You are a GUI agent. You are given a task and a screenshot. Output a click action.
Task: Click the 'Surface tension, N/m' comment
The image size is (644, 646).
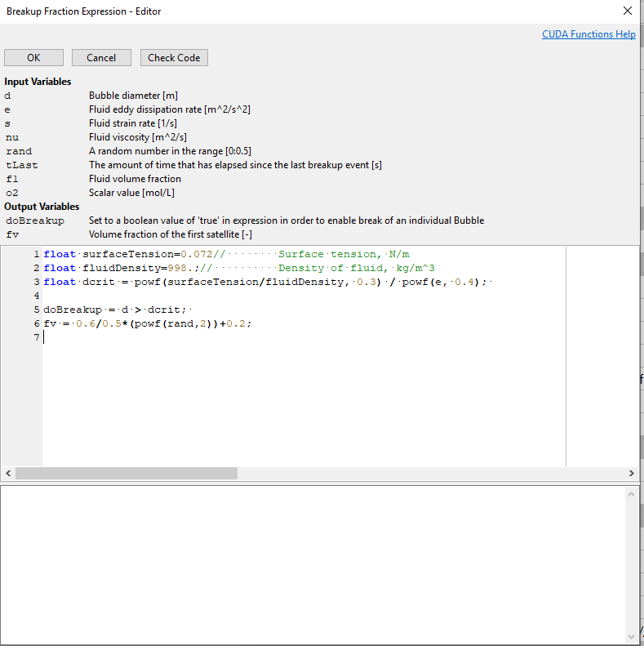point(344,254)
